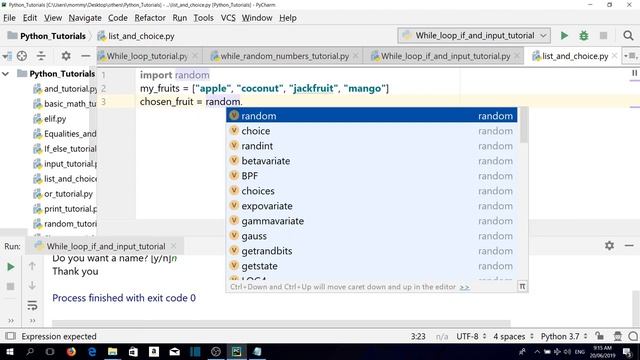The width and height of the screenshot is (640, 360).
Task: Click list_and_choice.py breadcrumb
Action: 136,36
